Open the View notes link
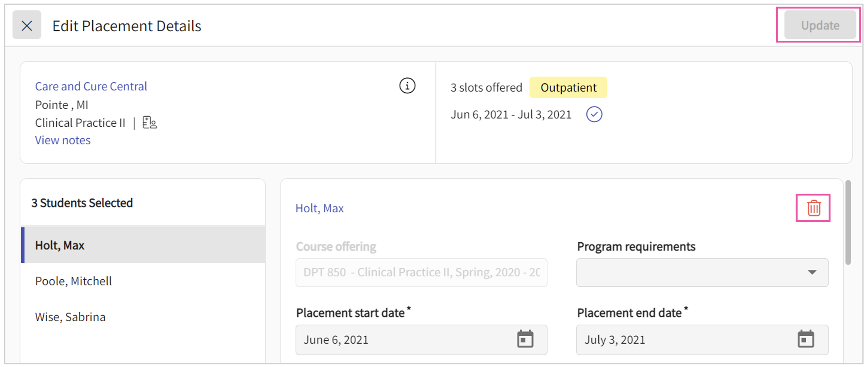Viewport: 868px width, 367px height. pos(63,140)
